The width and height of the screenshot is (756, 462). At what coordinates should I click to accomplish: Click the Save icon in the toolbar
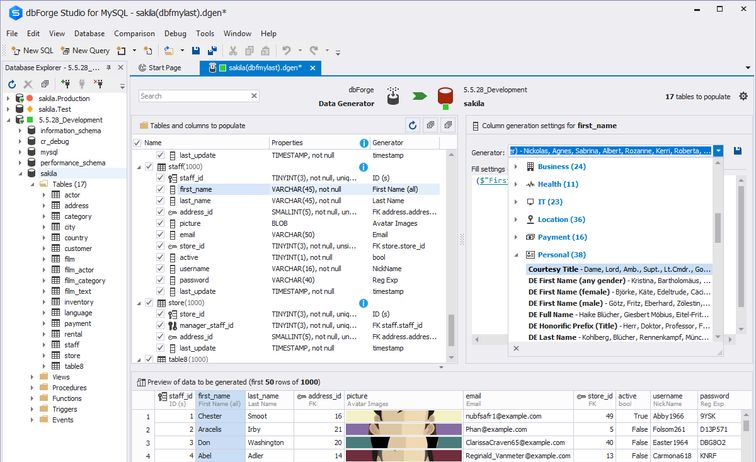pyautogui.click(x=196, y=51)
